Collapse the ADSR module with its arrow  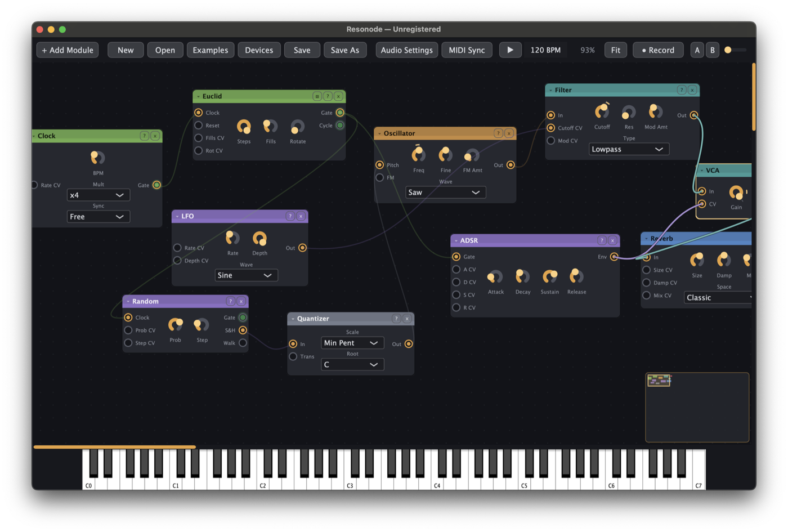[456, 241]
